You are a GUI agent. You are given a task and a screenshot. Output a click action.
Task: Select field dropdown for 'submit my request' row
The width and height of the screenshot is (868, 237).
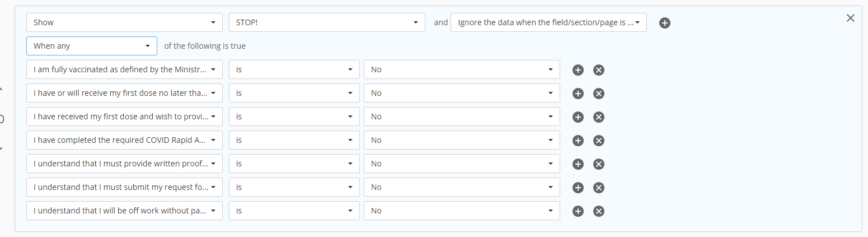pos(124,187)
